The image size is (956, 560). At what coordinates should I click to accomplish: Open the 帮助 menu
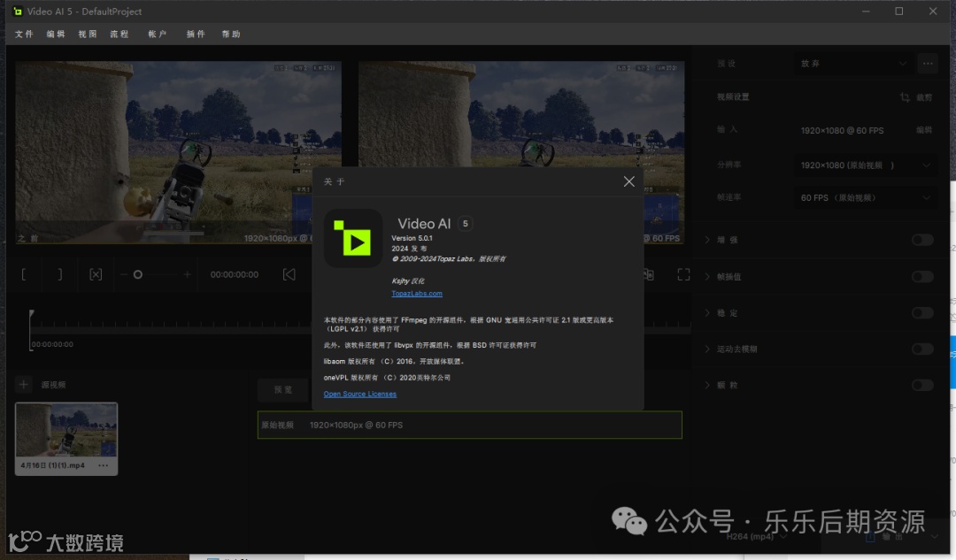pos(231,35)
